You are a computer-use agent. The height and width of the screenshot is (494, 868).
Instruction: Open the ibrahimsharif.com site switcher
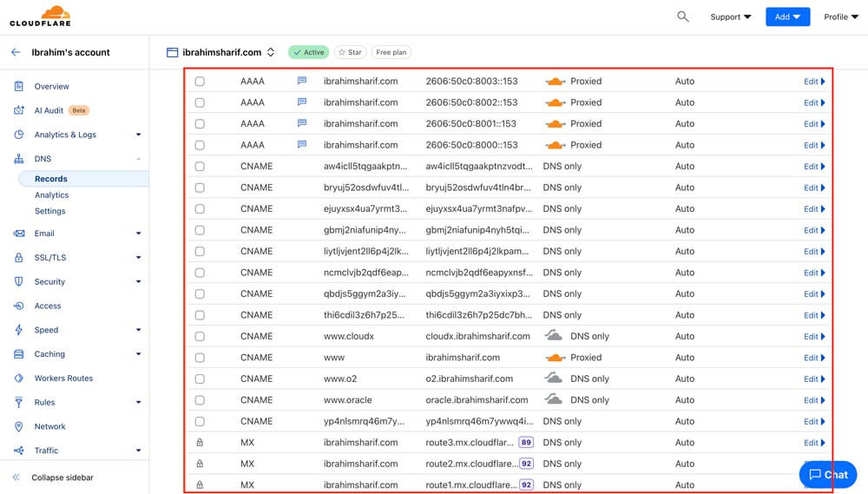coord(271,52)
